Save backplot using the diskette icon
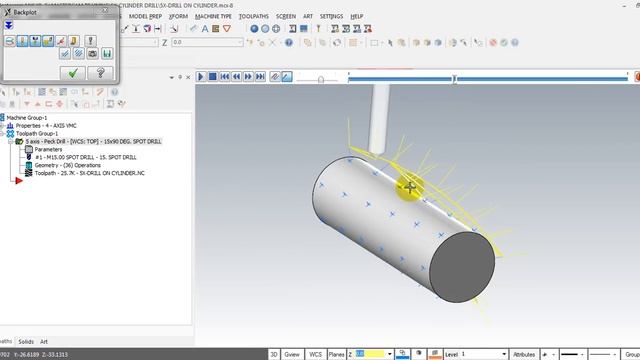This screenshot has height=360, width=640. click(x=107, y=53)
